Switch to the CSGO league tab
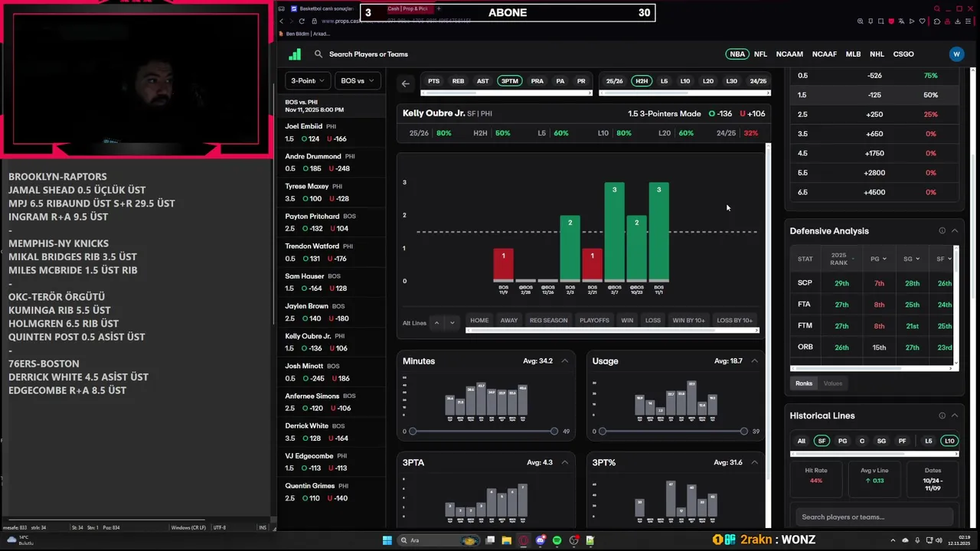The image size is (980, 551). coord(903,54)
